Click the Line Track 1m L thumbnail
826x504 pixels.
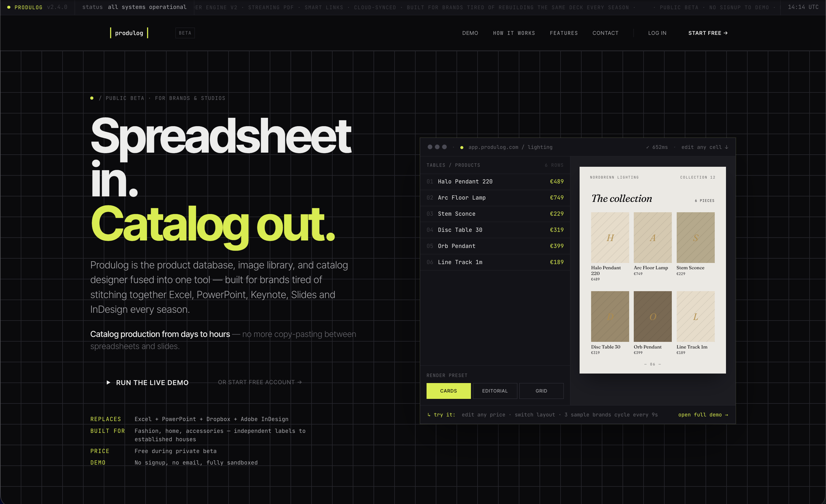695,317
